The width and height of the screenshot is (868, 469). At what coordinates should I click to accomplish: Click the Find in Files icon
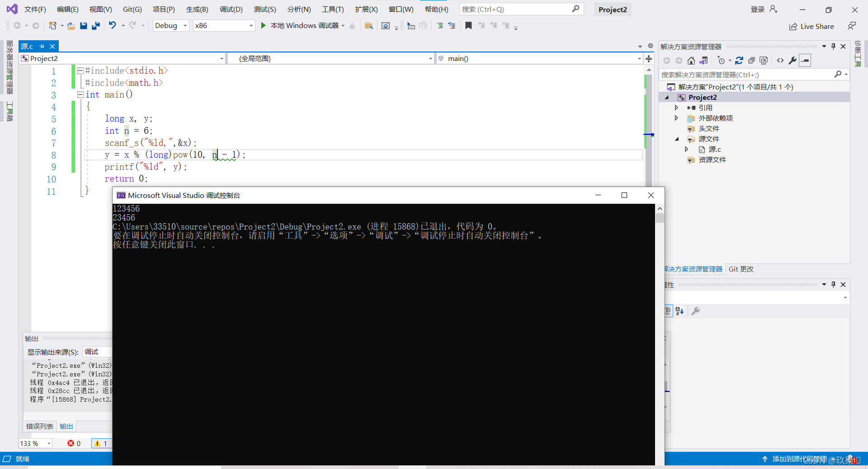pyautogui.click(x=369, y=26)
